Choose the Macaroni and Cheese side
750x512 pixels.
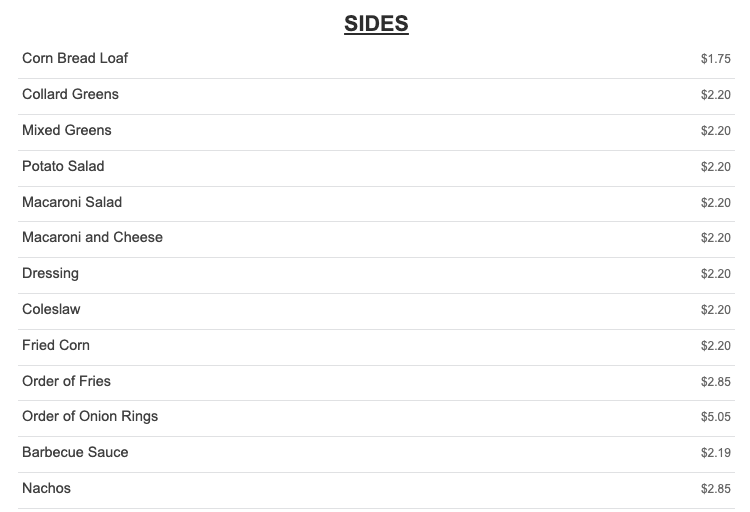click(92, 237)
